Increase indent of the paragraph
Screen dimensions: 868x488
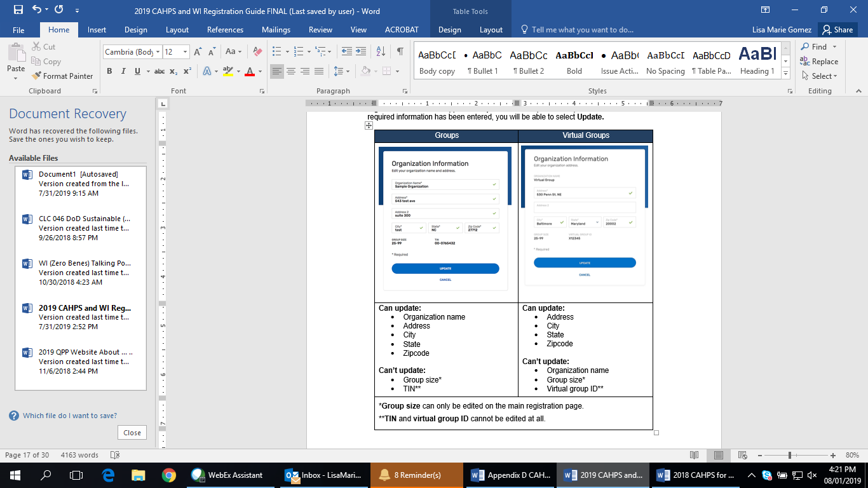click(x=362, y=51)
